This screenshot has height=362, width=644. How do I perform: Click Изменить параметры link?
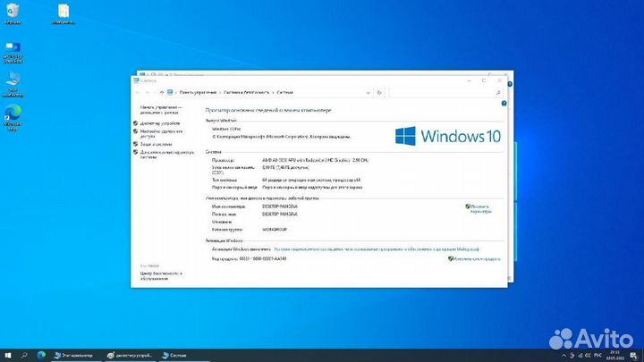click(x=480, y=209)
